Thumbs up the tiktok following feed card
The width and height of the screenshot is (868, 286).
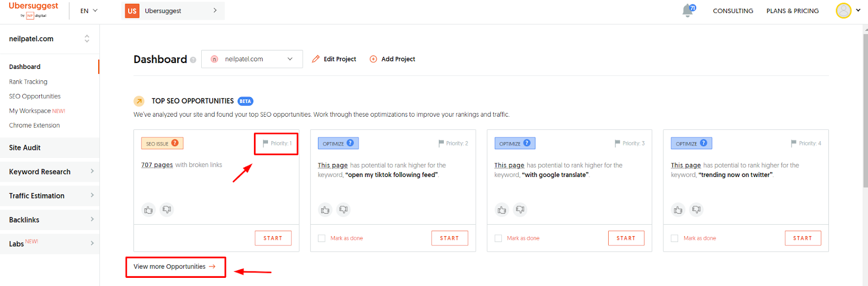click(x=325, y=209)
